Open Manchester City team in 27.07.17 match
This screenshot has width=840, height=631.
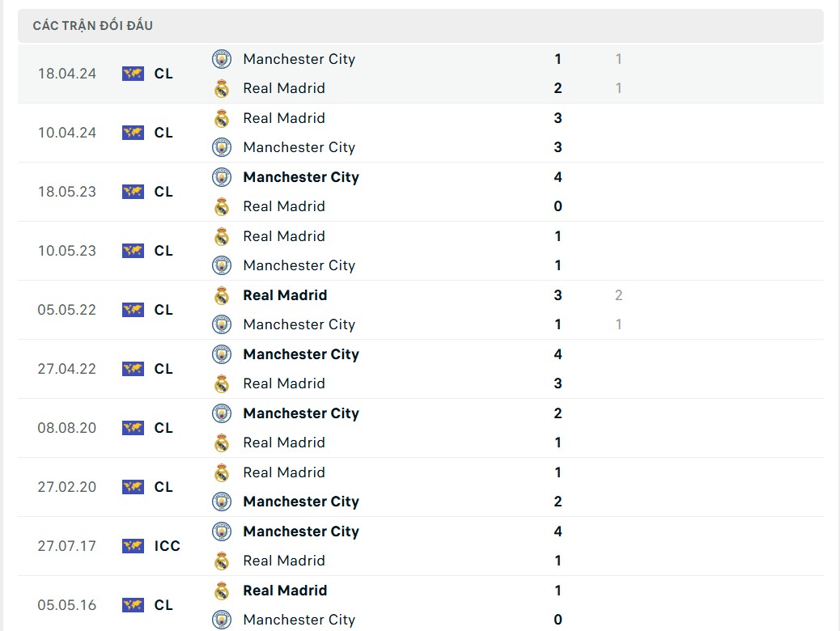301,531
